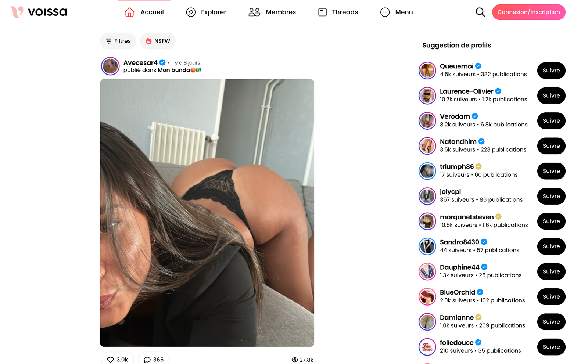Follow Queuemoi with the Suivre button

(x=551, y=71)
